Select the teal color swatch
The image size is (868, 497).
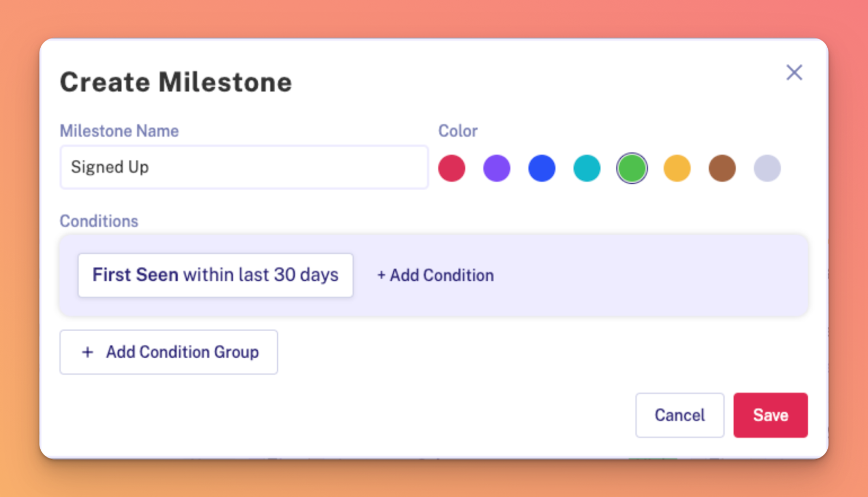[x=587, y=168]
